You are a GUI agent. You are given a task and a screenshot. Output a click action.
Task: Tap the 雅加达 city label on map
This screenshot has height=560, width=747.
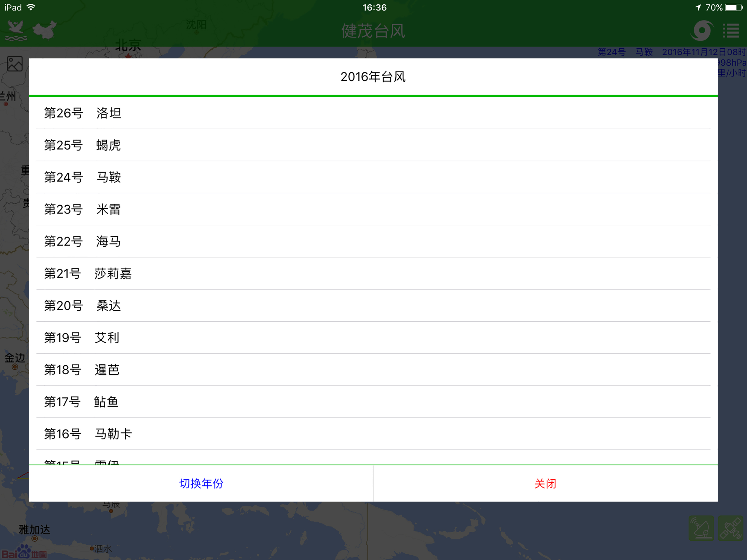[x=34, y=529]
